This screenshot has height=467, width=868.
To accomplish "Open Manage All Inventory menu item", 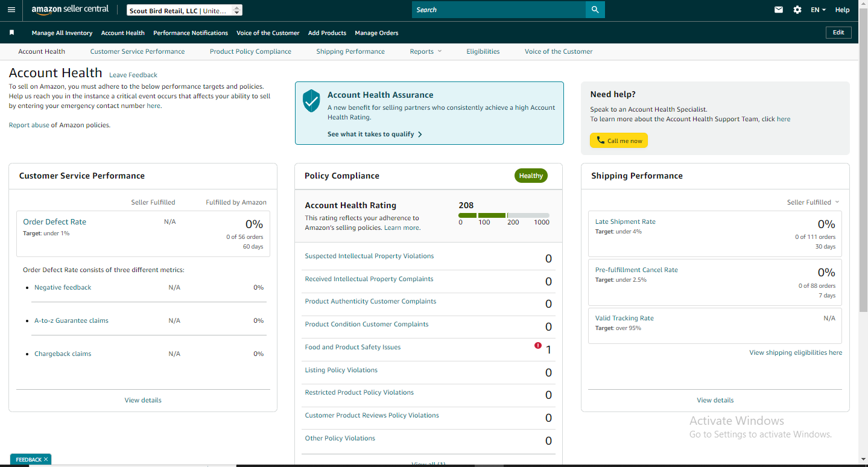I will coord(62,33).
